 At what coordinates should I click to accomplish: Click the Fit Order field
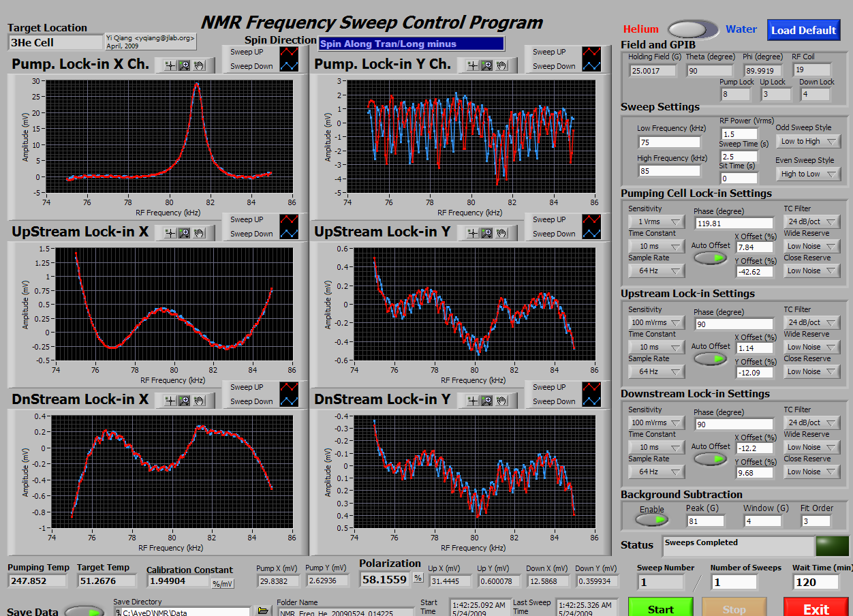[816, 521]
